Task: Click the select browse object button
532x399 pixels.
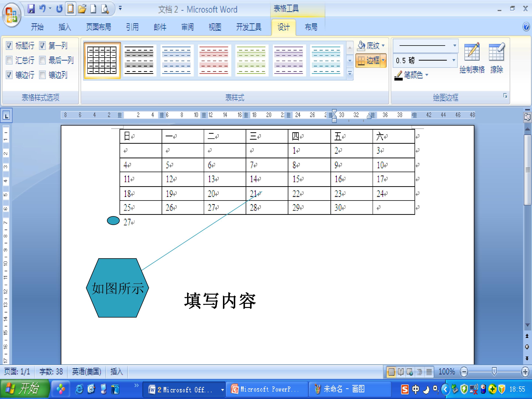Action: 527,347
